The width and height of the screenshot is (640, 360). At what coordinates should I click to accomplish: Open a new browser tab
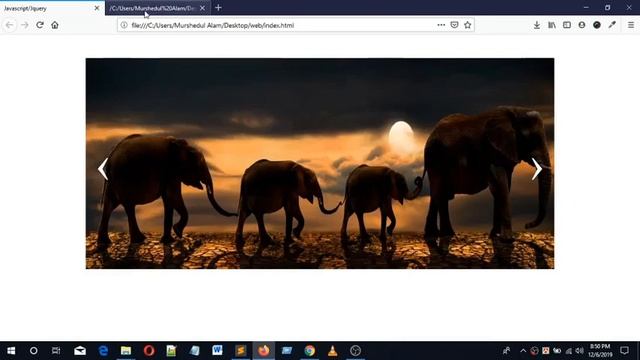pyautogui.click(x=218, y=8)
